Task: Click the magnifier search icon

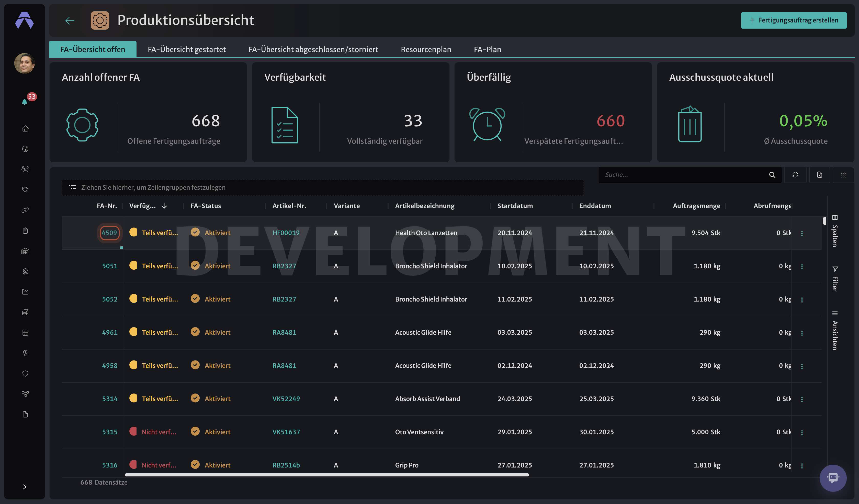Action: pos(772,175)
